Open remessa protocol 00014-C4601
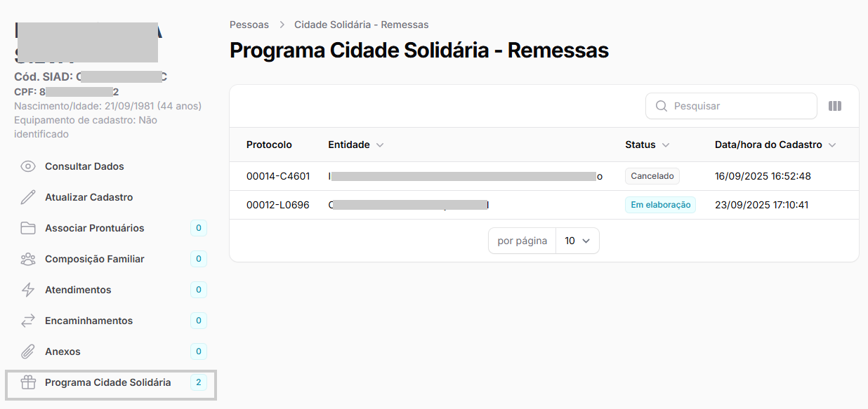 278,176
